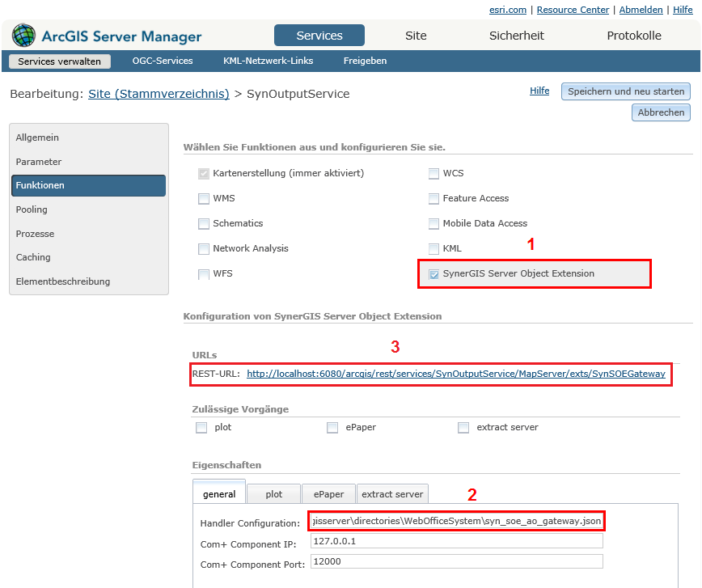Check the Mobile Data Access option
702x588 pixels.
click(x=433, y=223)
